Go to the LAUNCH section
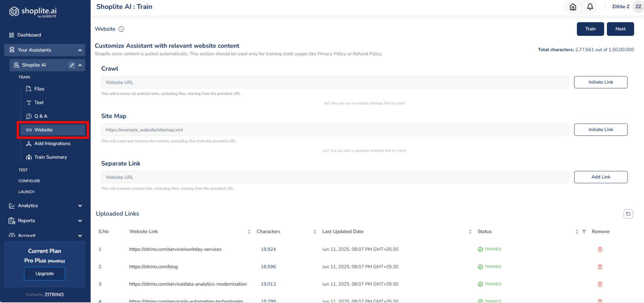The height and width of the screenshot is (303, 644). point(26,192)
